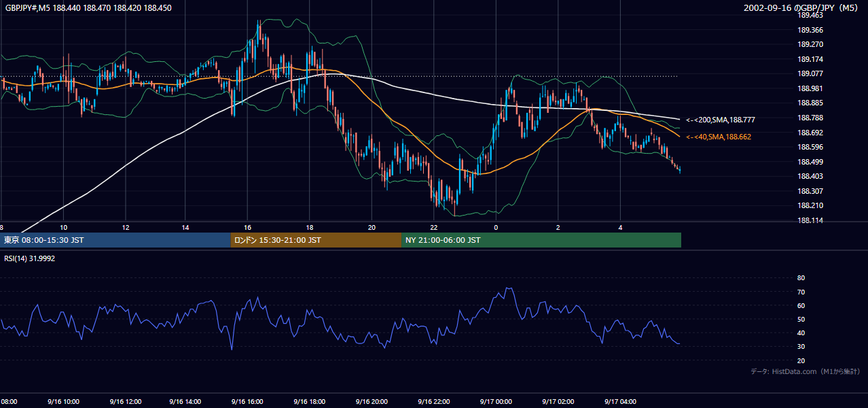Click the price axis value 188.210

pyautogui.click(x=810, y=205)
